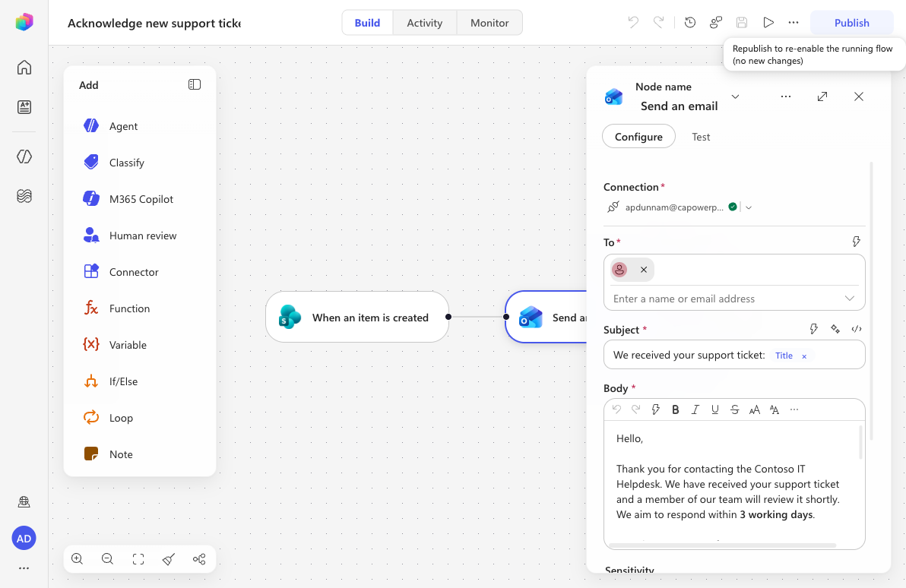Image resolution: width=906 pixels, height=588 pixels.
Task: Toggle code view for Subject field
Action: tap(857, 329)
